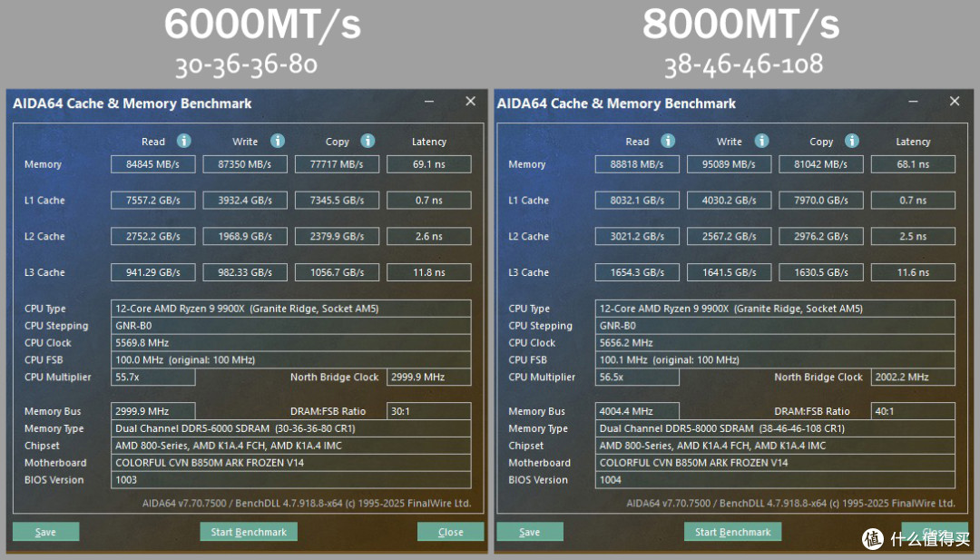Click L1 Cache Write 4030.2 GB/s

point(729,201)
